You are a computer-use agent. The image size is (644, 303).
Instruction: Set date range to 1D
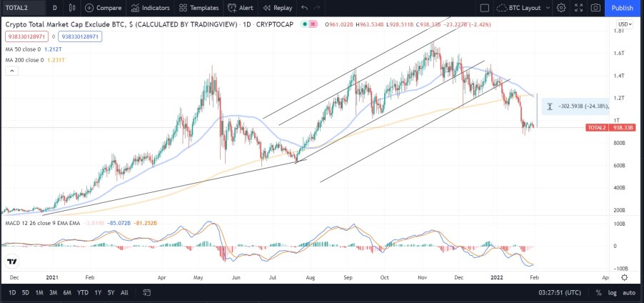click(12, 293)
